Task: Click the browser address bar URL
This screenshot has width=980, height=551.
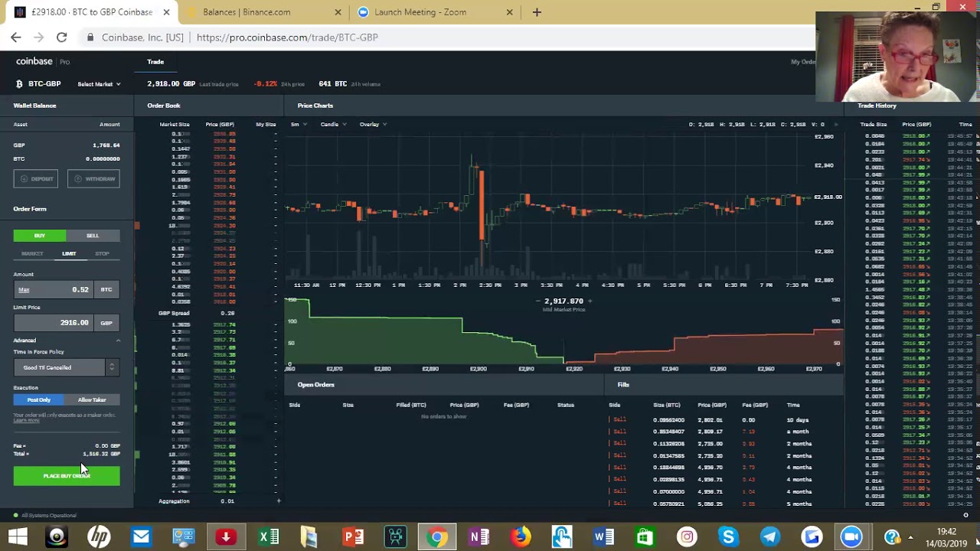Action: pyautogui.click(x=287, y=37)
